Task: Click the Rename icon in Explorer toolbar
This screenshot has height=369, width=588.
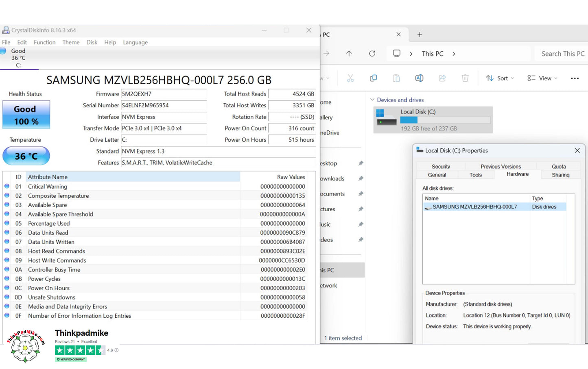Action: tap(419, 78)
